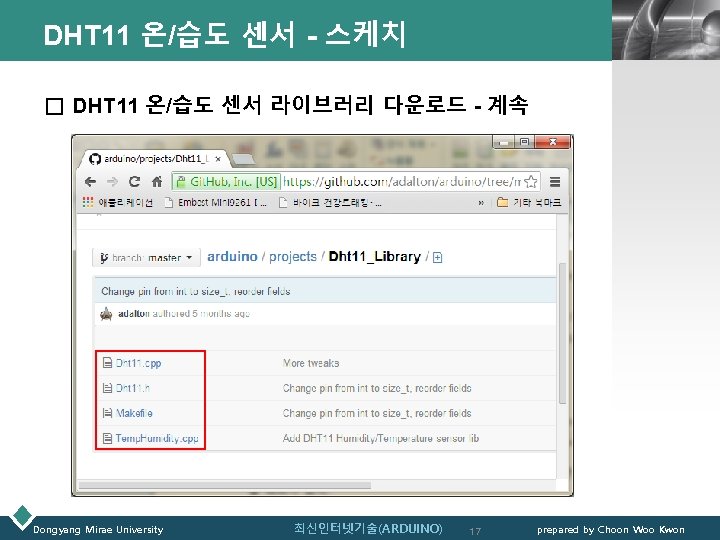Open the Dht11.h file
Image resolution: width=720 pixels, height=540 pixels.
(x=133, y=388)
